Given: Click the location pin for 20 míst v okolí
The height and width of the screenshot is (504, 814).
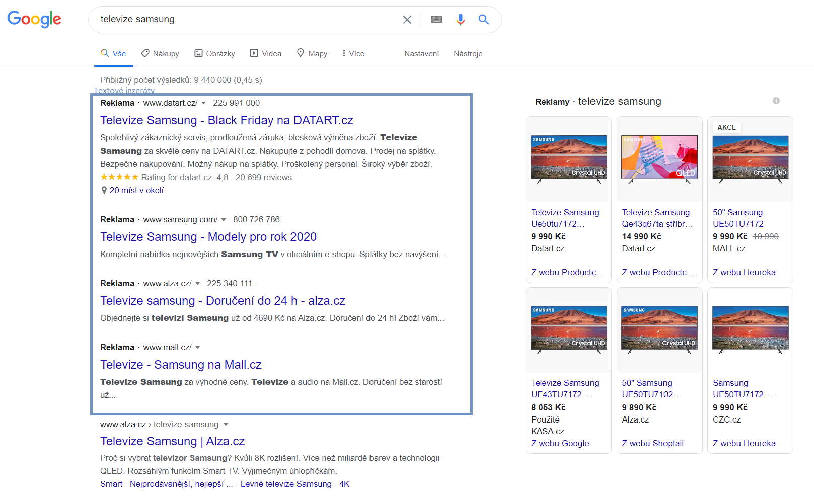Looking at the screenshot, I should 104,191.
